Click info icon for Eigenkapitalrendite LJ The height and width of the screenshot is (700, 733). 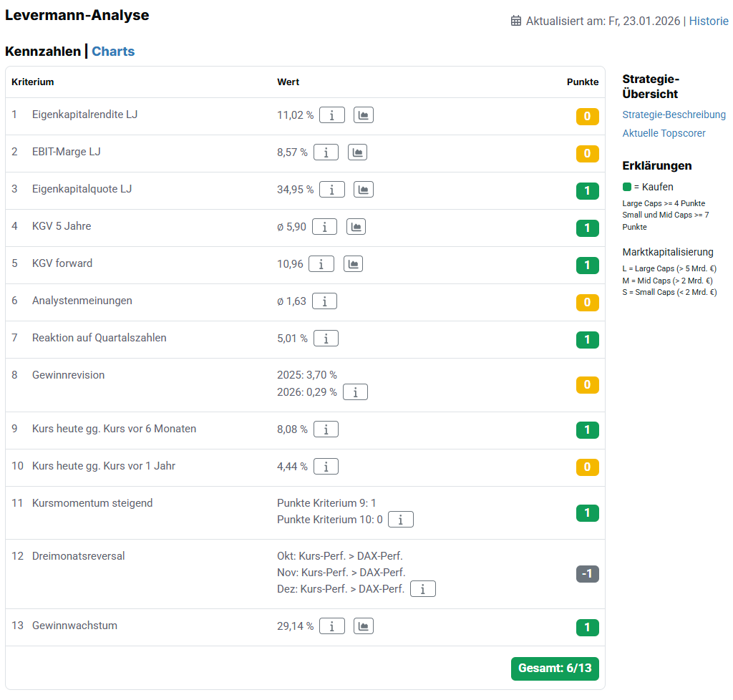coord(331,115)
